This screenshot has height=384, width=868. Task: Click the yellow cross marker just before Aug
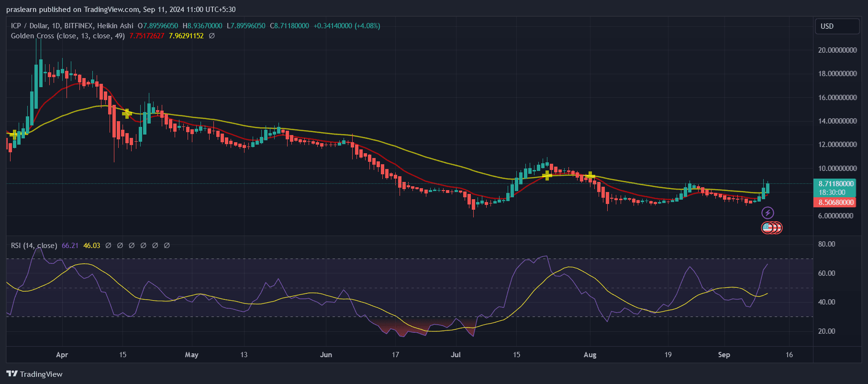coord(590,176)
